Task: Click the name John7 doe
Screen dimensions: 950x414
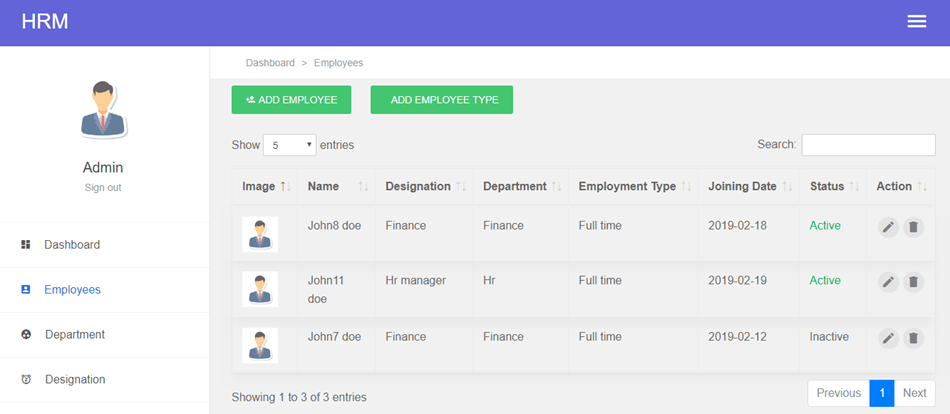Action: point(334,337)
